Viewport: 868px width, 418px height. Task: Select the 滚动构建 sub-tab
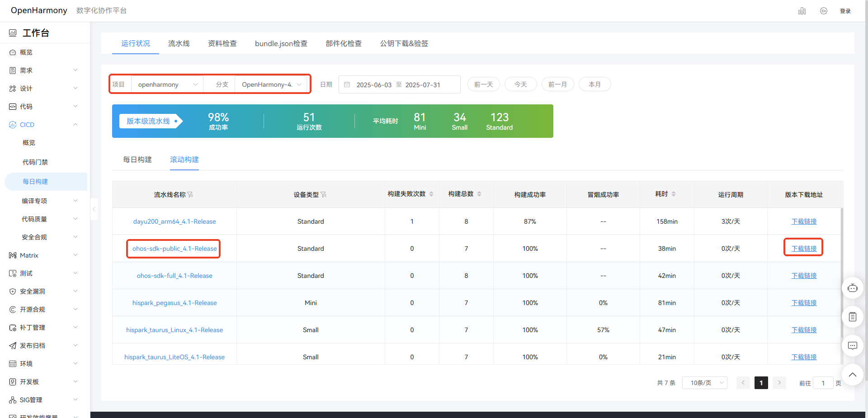(x=184, y=160)
